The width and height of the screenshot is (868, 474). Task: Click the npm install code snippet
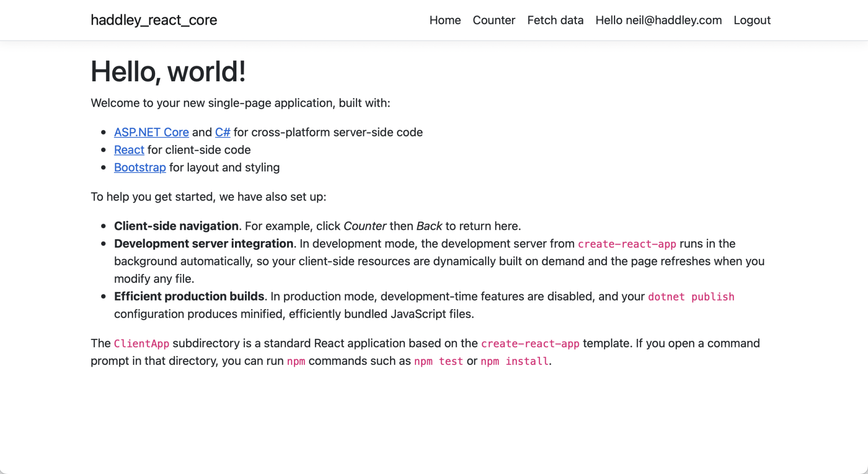[x=514, y=362]
